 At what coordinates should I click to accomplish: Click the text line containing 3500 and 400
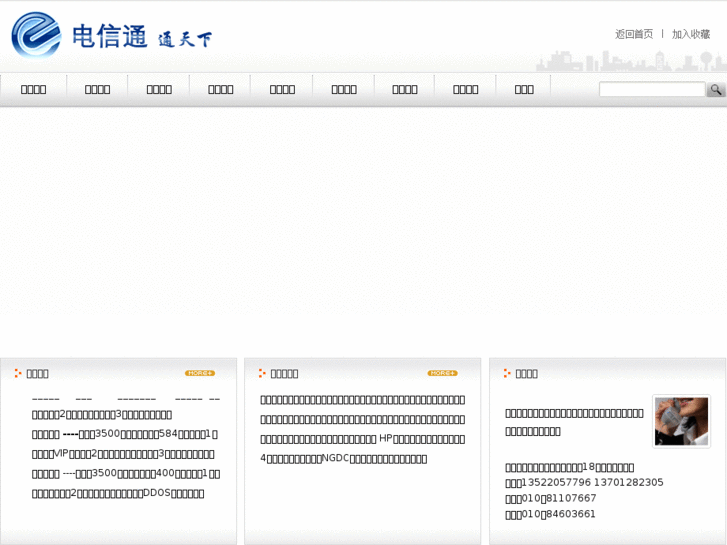pos(126,474)
